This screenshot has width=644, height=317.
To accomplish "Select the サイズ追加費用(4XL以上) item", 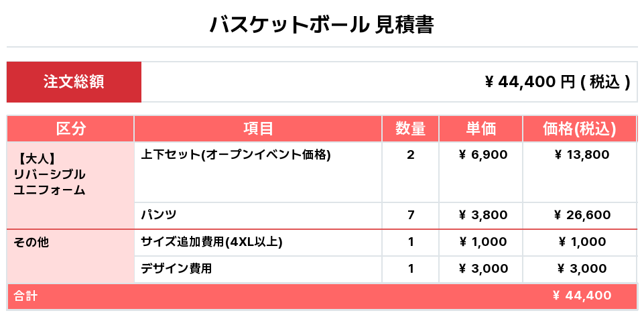I will [212, 242].
